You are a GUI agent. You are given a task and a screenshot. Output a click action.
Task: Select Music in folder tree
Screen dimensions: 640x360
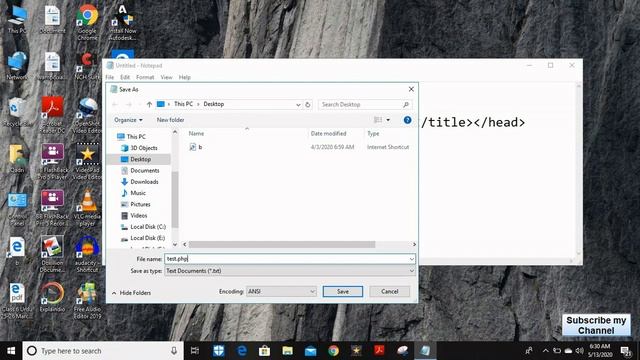pyautogui.click(x=138, y=193)
